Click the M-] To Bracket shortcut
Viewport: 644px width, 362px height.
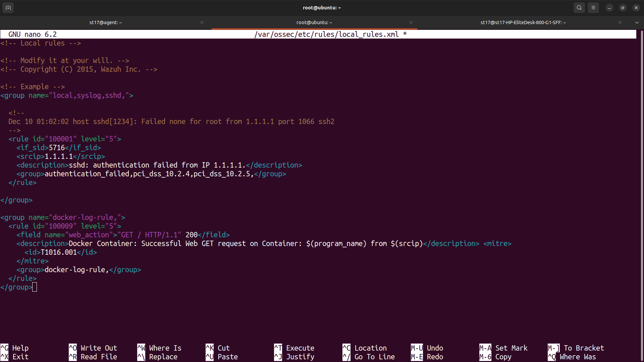(576, 348)
